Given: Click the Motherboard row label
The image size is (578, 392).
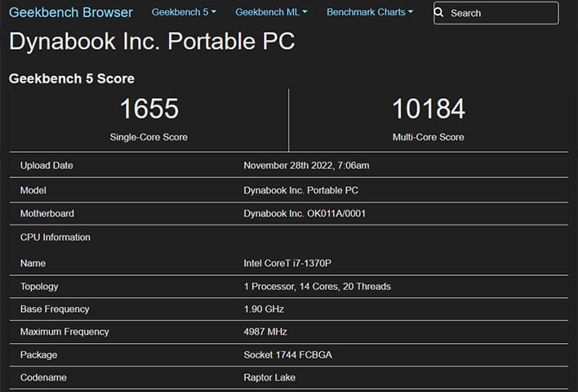Looking at the screenshot, I should (x=47, y=213).
